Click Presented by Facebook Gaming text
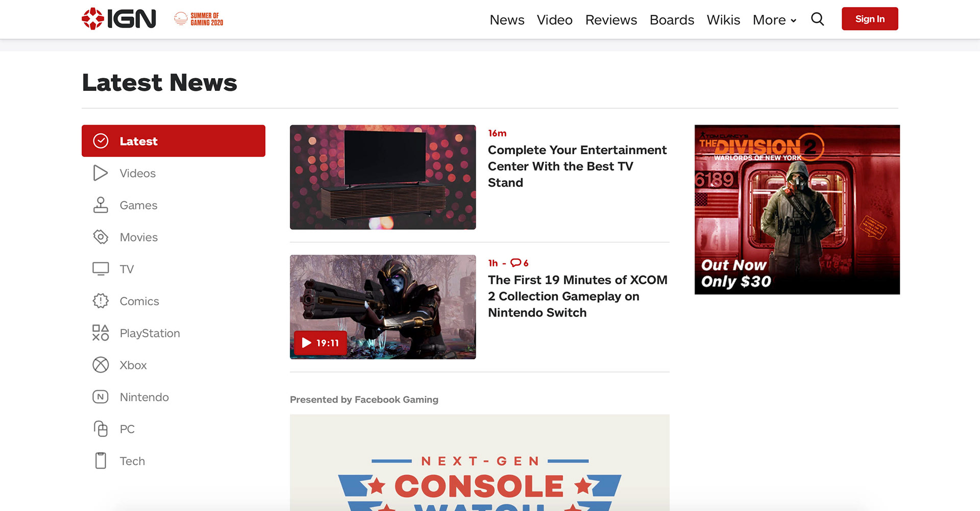Screen dimensions: 980x511 pos(364,400)
